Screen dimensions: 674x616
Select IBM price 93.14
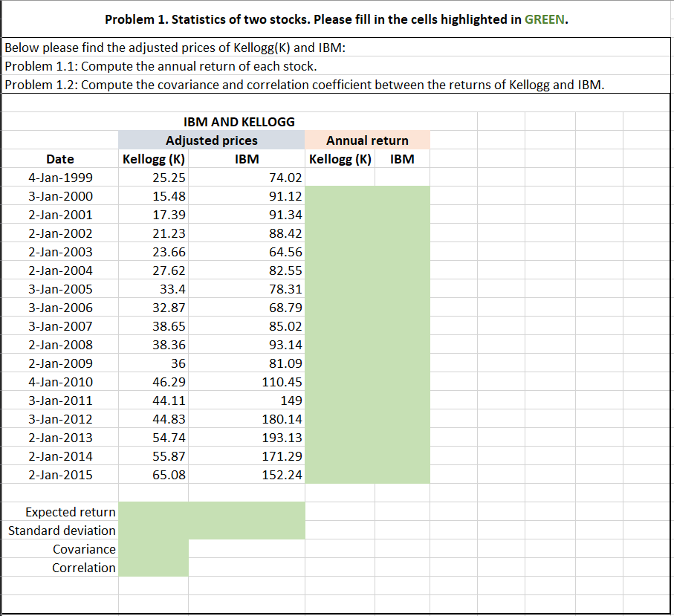tap(247, 344)
